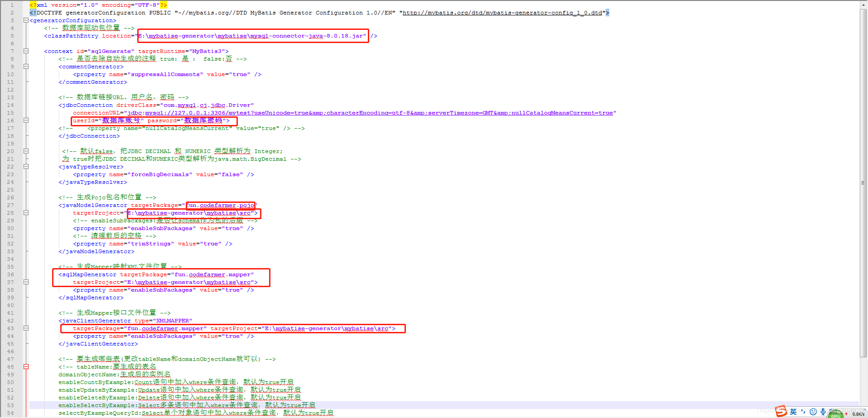The image size is (868, 418).
Task: Click the splitter grip on right edge
Action: (x=863, y=183)
